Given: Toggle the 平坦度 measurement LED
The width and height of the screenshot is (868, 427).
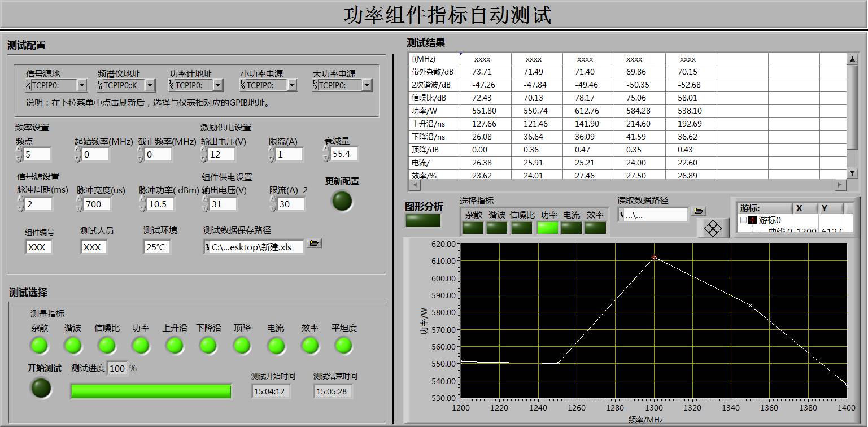Looking at the screenshot, I should tap(343, 345).
